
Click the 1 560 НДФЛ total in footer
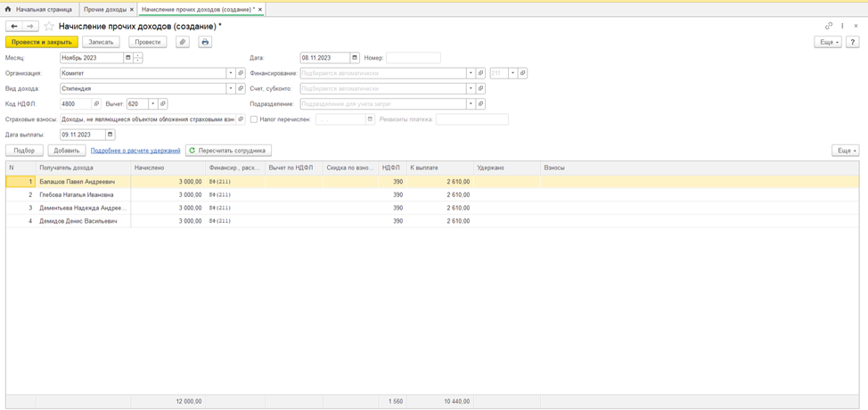point(395,401)
